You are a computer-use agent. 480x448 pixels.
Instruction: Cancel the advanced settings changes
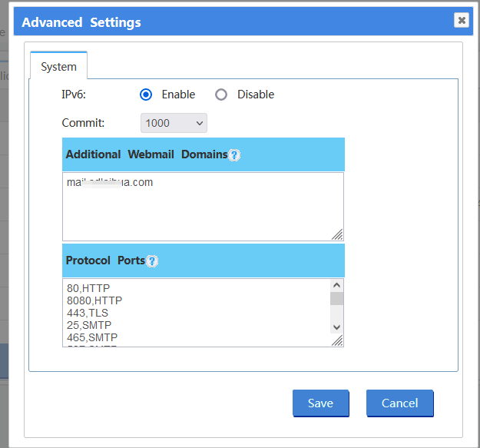[x=400, y=403]
